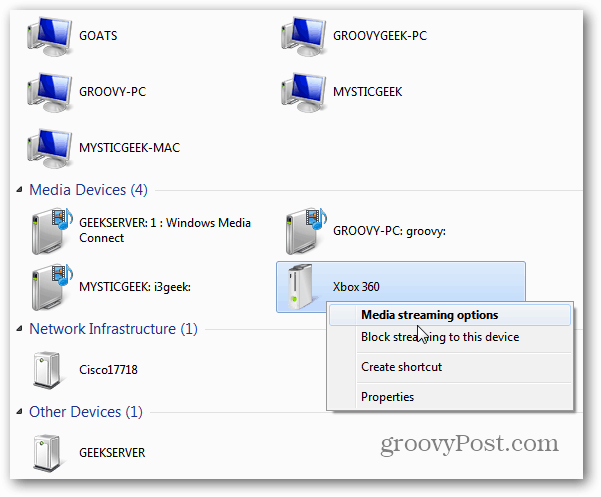Click the Media Devices (4) group header
The image size is (601, 497).
coord(89,190)
